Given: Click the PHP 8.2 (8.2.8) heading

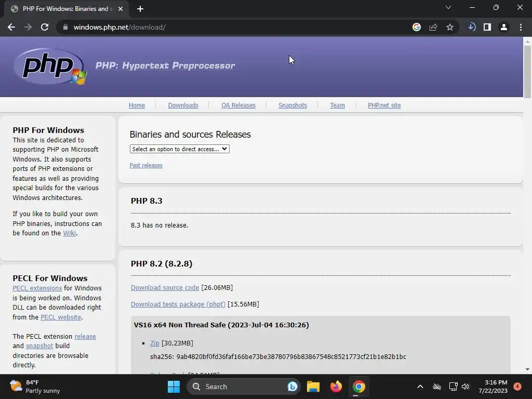Looking at the screenshot, I should tap(162, 263).
